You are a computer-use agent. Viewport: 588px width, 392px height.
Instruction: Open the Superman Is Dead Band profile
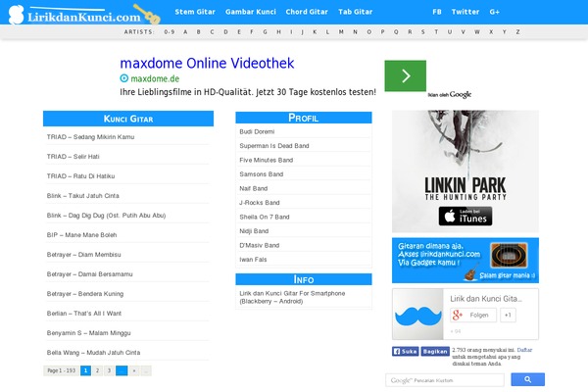pyautogui.click(x=274, y=146)
